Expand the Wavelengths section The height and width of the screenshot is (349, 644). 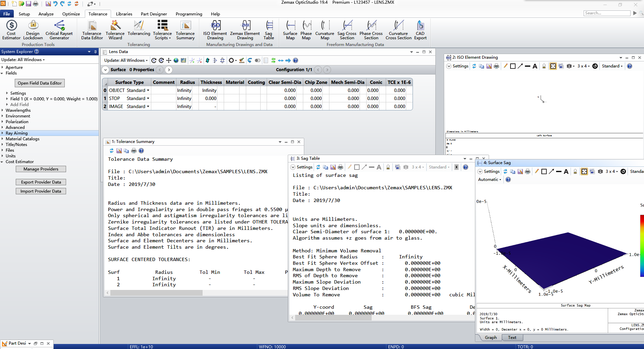(2, 110)
